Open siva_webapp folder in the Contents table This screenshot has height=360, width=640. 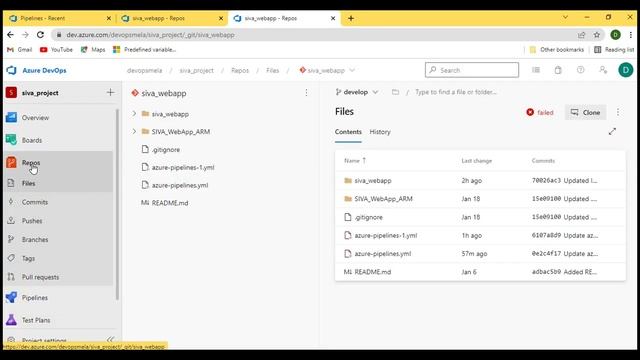coord(373,180)
